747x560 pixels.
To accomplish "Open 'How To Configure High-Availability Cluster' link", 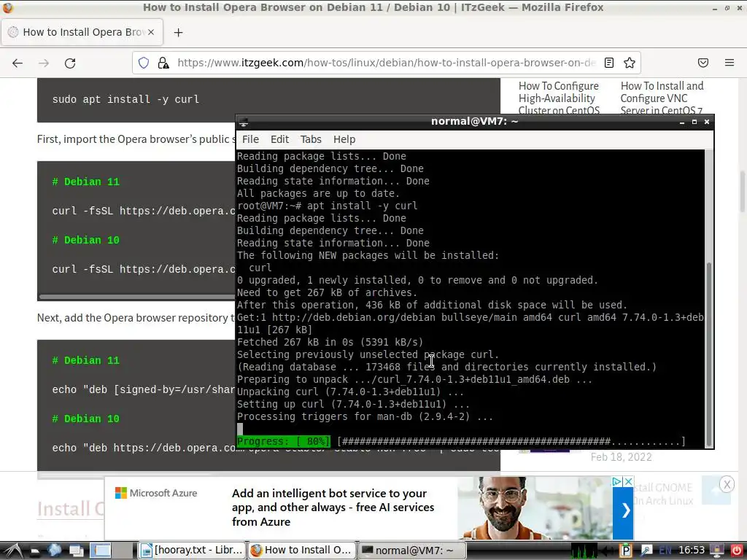I will tap(559, 98).
